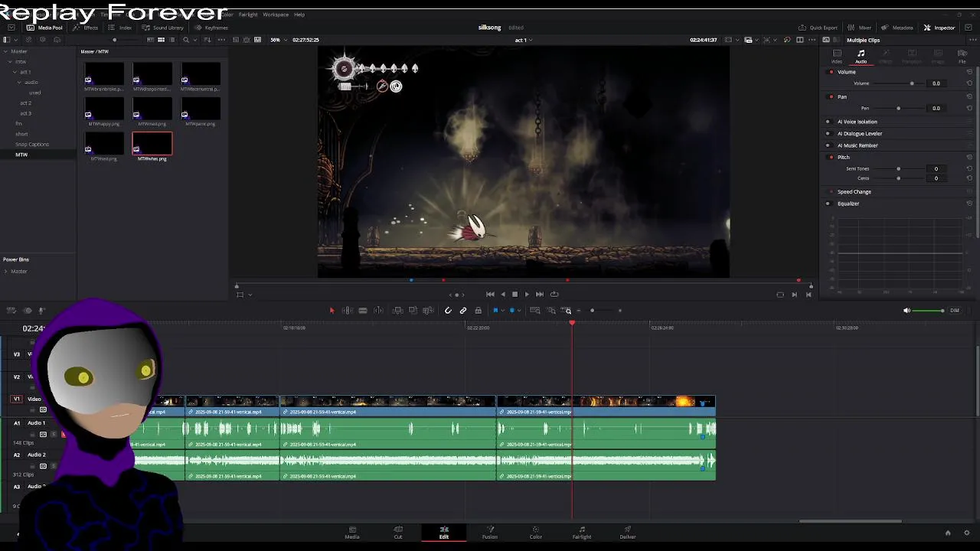Open the Sound Library panel

coord(163,28)
